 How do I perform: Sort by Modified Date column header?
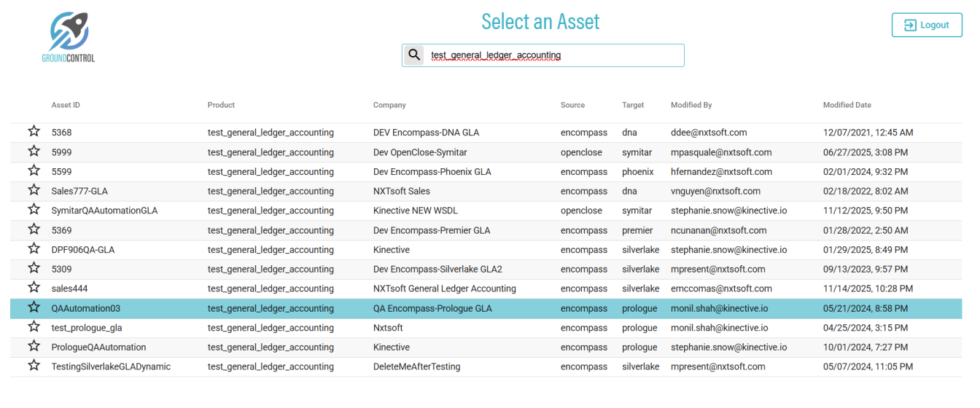pos(847,105)
